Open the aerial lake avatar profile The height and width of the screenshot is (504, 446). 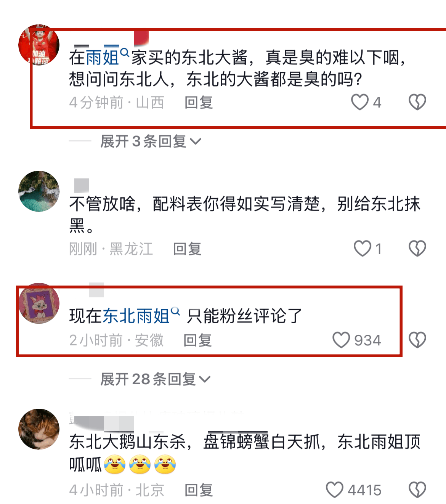point(39,191)
